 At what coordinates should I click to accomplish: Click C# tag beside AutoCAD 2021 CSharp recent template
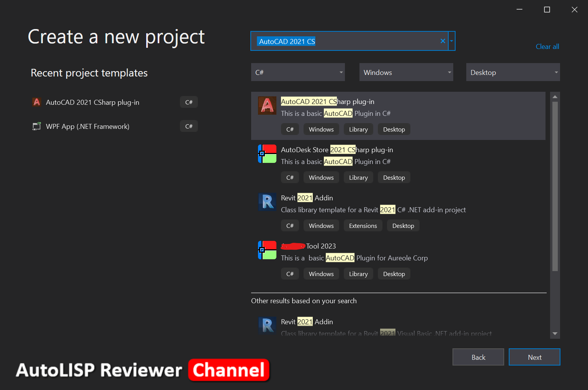coord(189,102)
